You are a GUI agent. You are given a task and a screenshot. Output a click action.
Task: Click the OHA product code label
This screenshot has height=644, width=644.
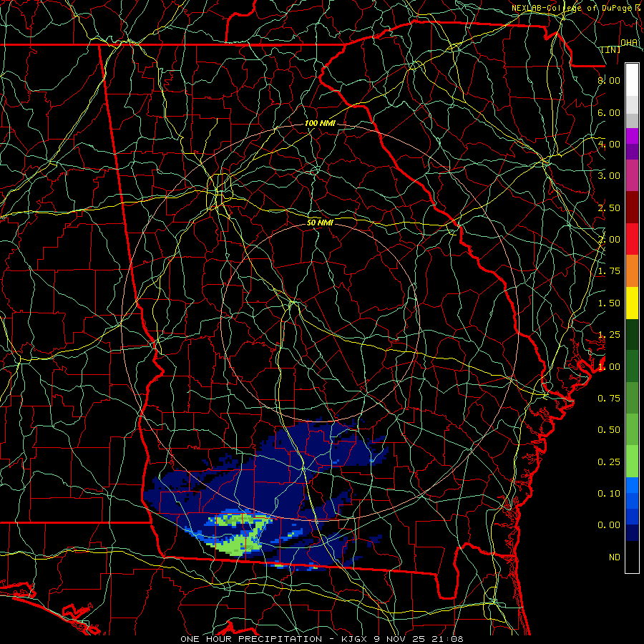tap(629, 43)
